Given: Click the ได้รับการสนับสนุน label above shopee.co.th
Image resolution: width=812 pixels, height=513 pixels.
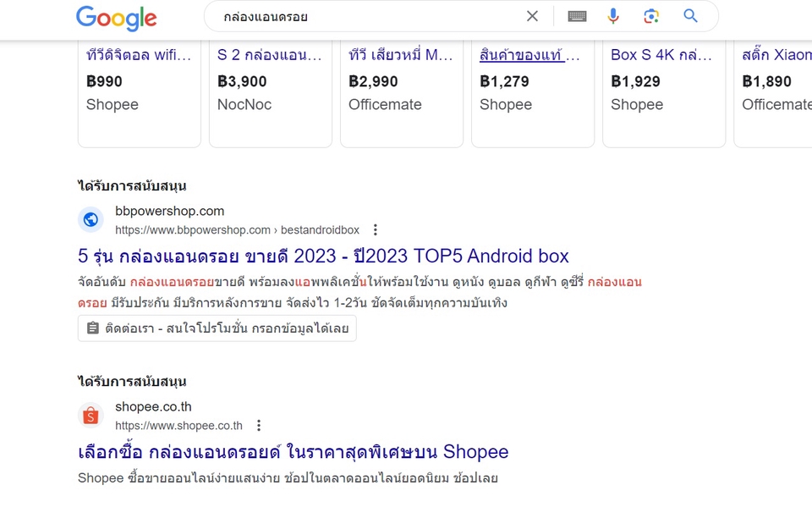Looking at the screenshot, I should [x=132, y=382].
